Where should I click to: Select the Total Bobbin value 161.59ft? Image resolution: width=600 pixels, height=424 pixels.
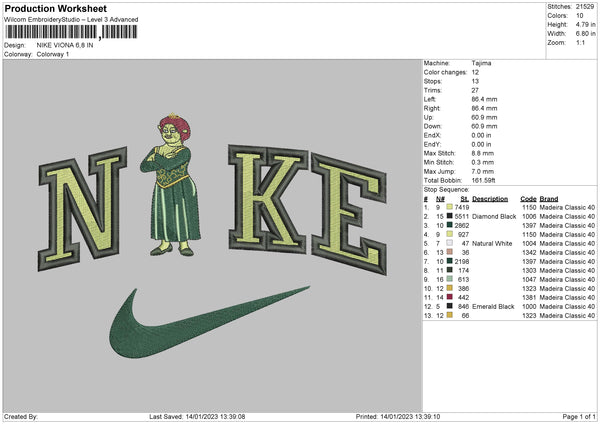click(x=483, y=180)
